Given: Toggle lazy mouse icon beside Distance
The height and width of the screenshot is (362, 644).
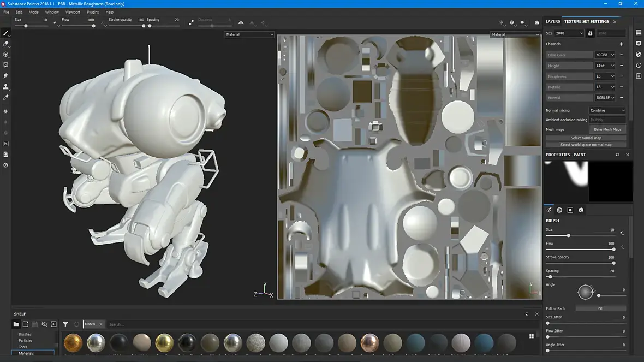Looking at the screenshot, I should (190, 23).
